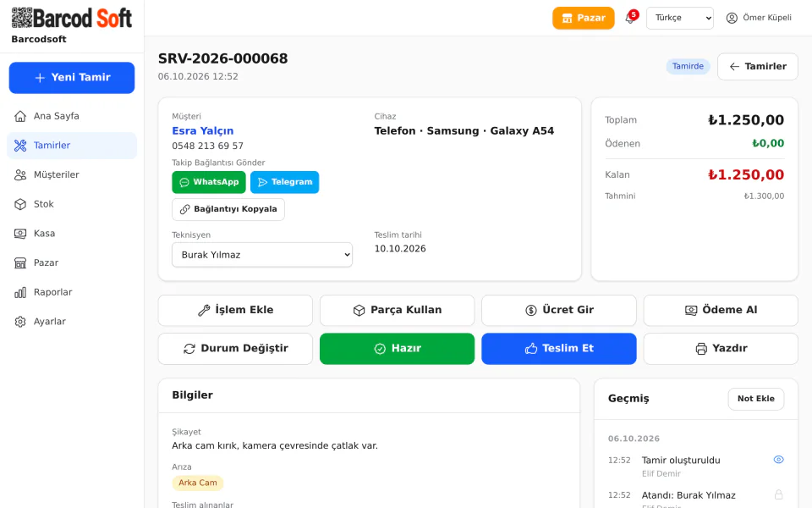Click the Barcod Soft logo
Viewport: 812px width, 508px height.
71,18
